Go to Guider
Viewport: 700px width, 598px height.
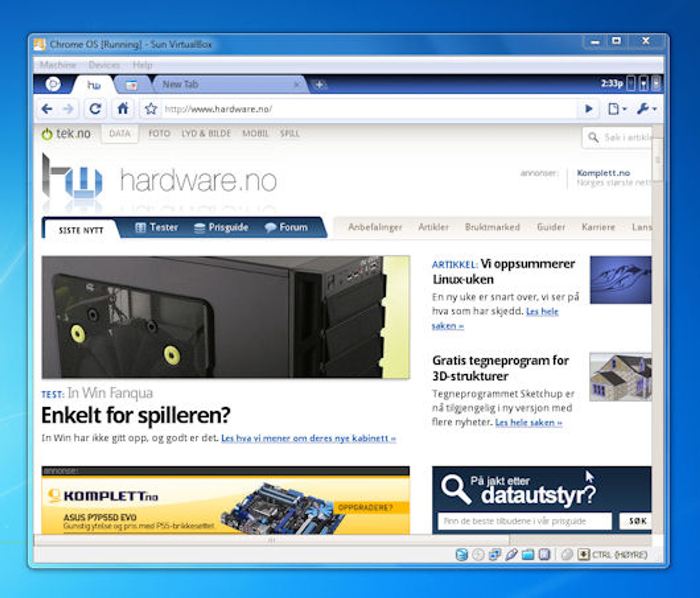click(x=551, y=227)
